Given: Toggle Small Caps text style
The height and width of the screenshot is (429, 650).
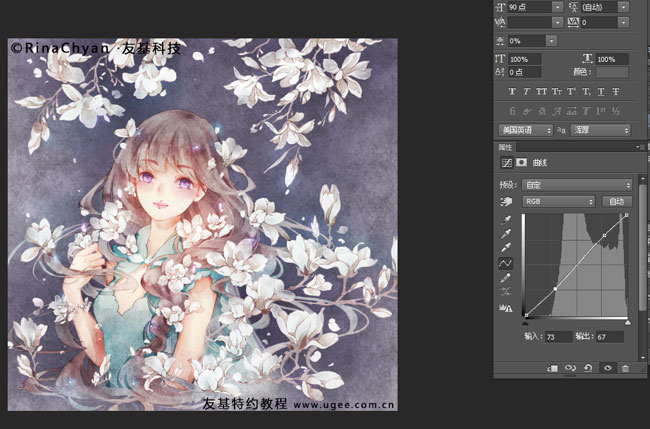Looking at the screenshot, I should point(556,92).
